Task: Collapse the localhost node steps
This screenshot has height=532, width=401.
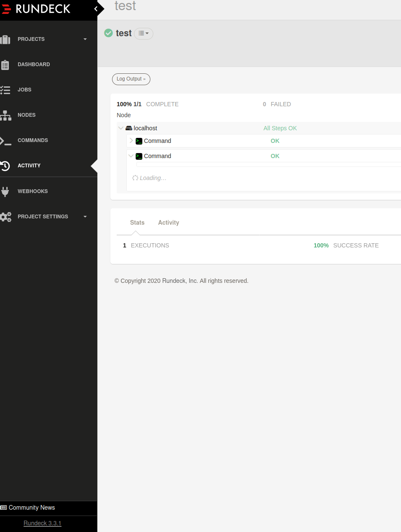Action: point(121,128)
